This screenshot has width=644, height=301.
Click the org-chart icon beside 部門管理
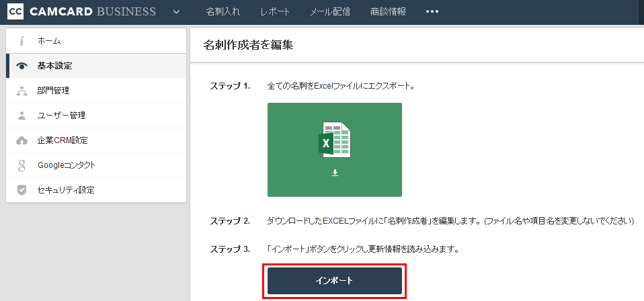tap(22, 91)
